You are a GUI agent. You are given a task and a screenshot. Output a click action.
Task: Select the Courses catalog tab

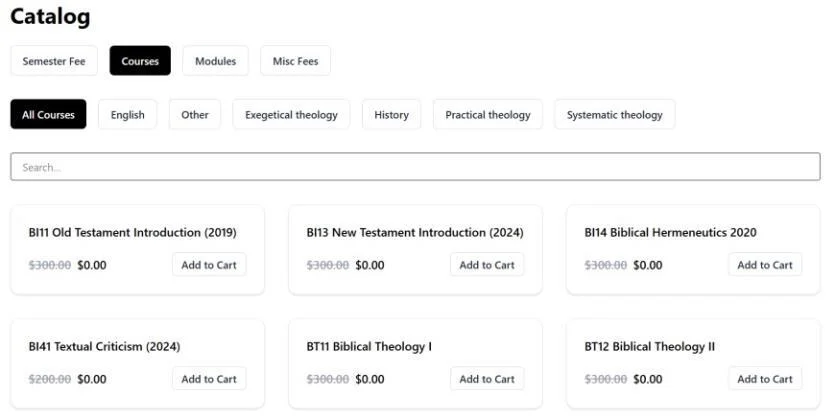pos(140,61)
